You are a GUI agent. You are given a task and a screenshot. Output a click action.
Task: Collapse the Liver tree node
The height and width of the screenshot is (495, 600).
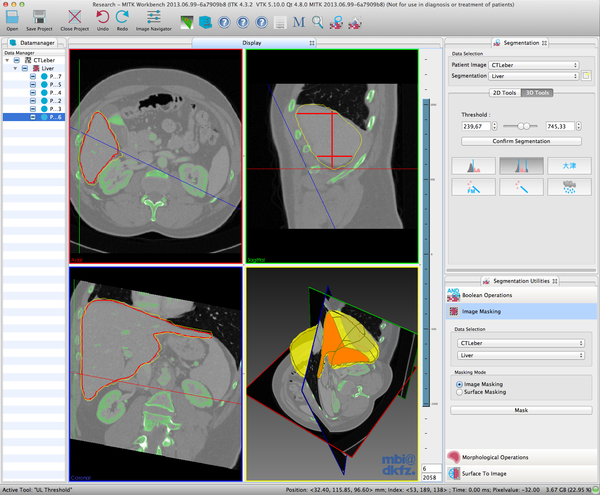[15, 68]
